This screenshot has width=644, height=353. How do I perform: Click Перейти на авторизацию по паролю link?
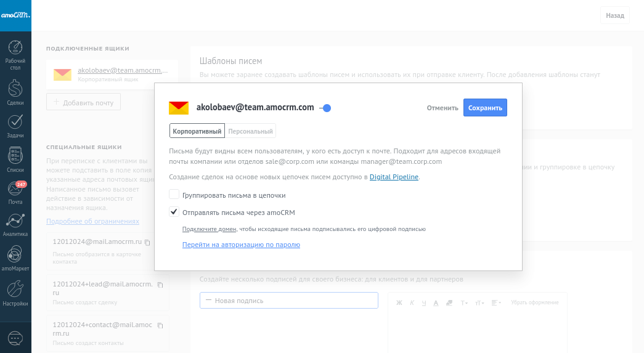click(241, 245)
